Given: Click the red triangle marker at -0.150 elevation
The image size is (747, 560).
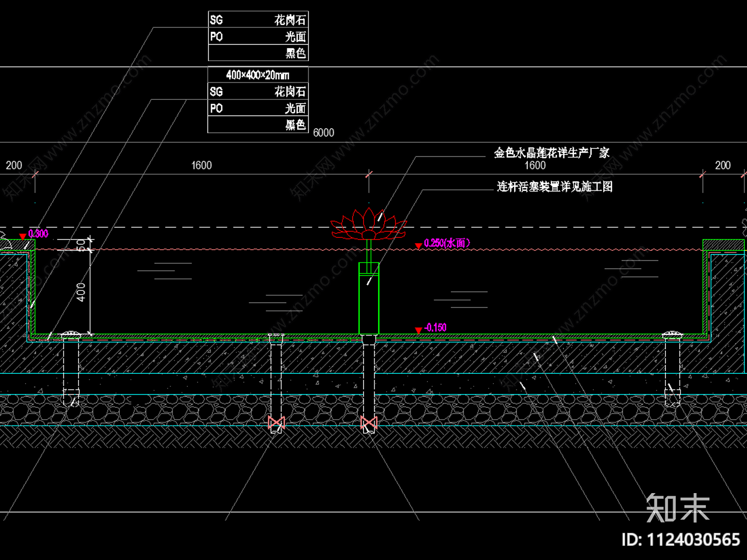Looking at the screenshot, I should [418, 330].
